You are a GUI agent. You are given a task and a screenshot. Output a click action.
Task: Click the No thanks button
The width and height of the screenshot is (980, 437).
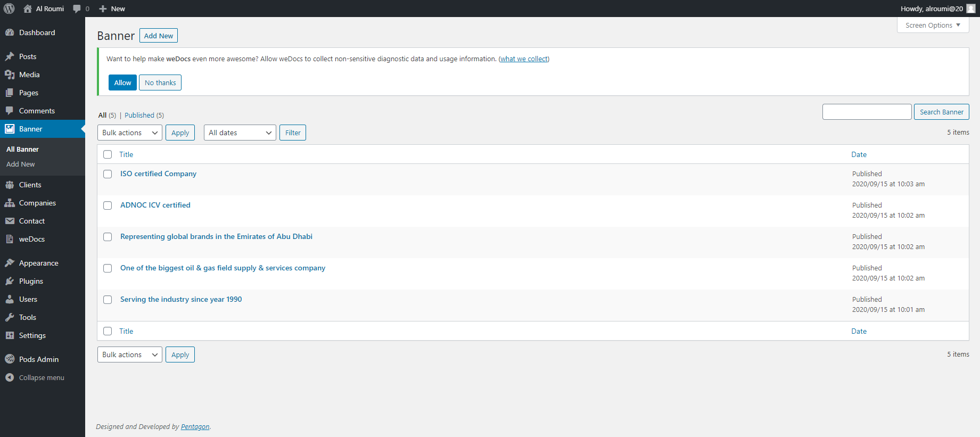pos(160,83)
